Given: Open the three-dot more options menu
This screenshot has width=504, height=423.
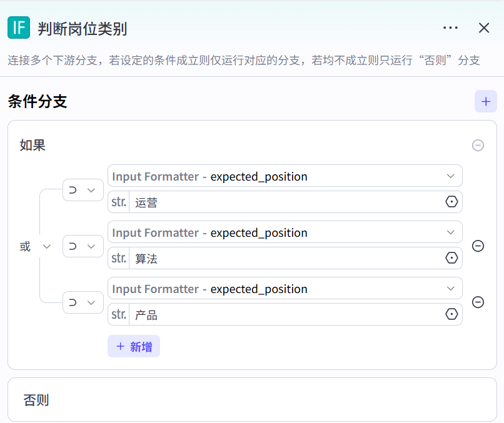Looking at the screenshot, I should [450, 27].
